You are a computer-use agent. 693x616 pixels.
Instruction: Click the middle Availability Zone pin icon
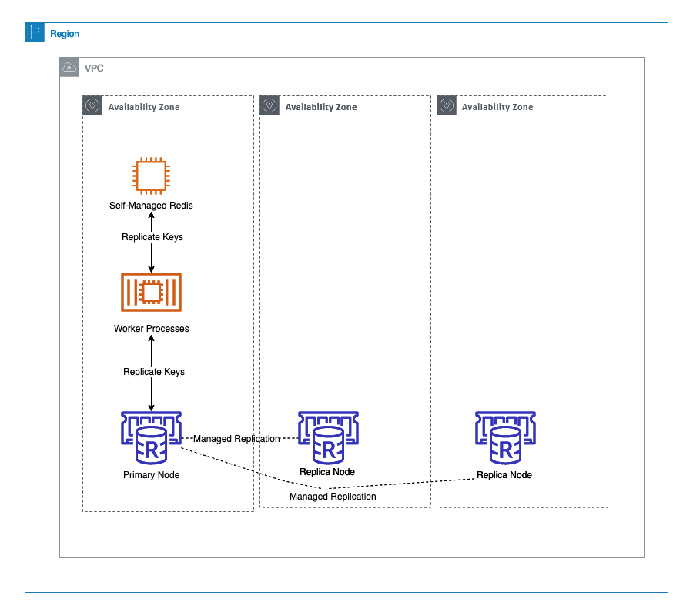(x=269, y=105)
